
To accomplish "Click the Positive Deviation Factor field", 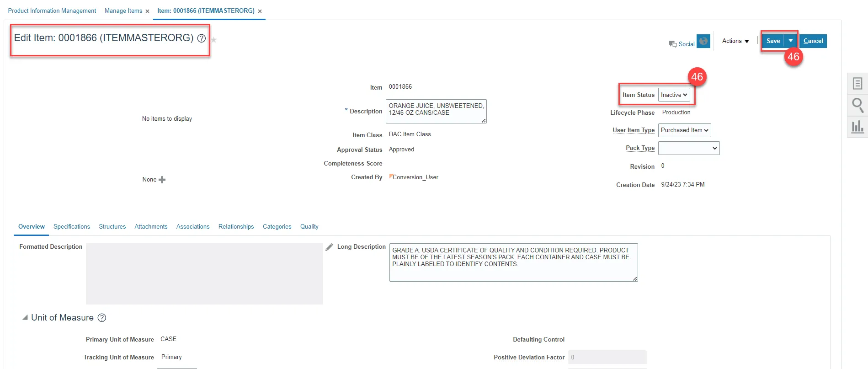I will (607, 357).
